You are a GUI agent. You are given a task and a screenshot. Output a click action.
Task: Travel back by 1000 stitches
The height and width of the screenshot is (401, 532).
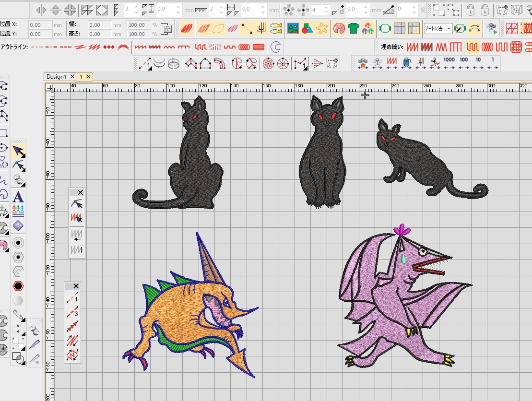(x=449, y=63)
